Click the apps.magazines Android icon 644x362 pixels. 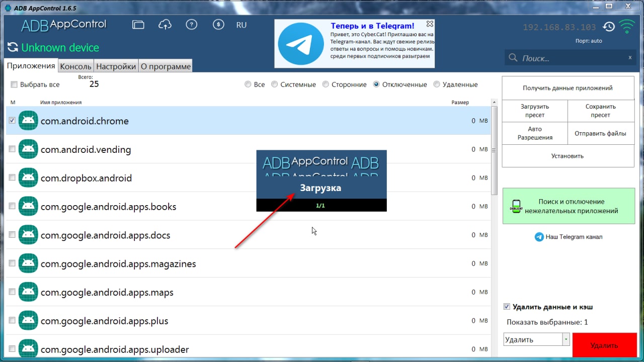[x=28, y=263]
